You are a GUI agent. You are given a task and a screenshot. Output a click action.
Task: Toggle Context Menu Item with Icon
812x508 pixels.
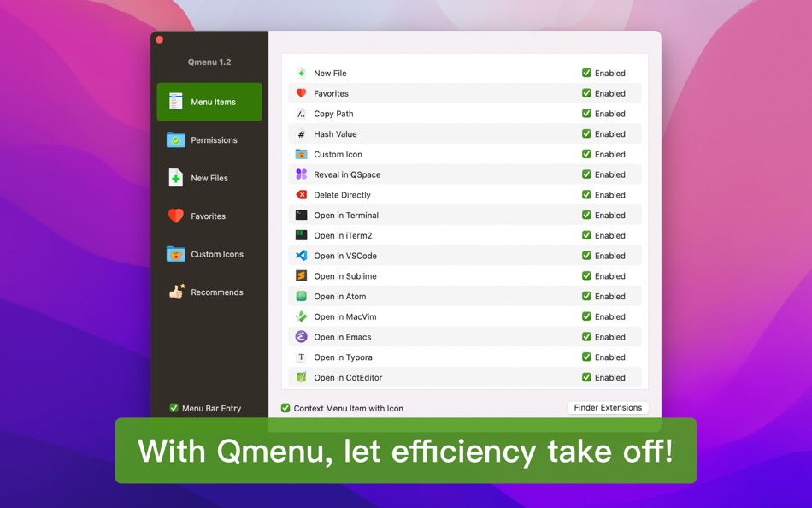pos(285,407)
